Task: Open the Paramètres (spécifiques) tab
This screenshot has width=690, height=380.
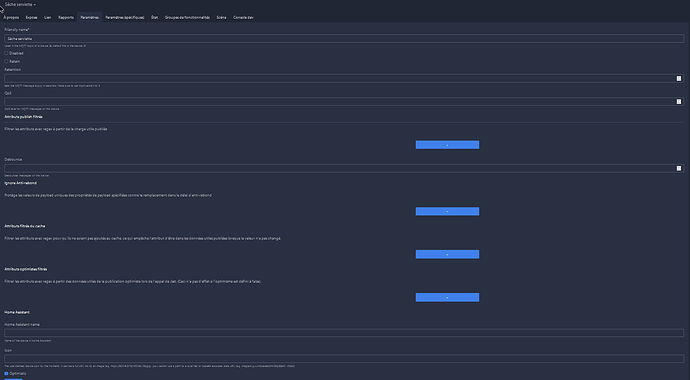Action: (x=125, y=18)
